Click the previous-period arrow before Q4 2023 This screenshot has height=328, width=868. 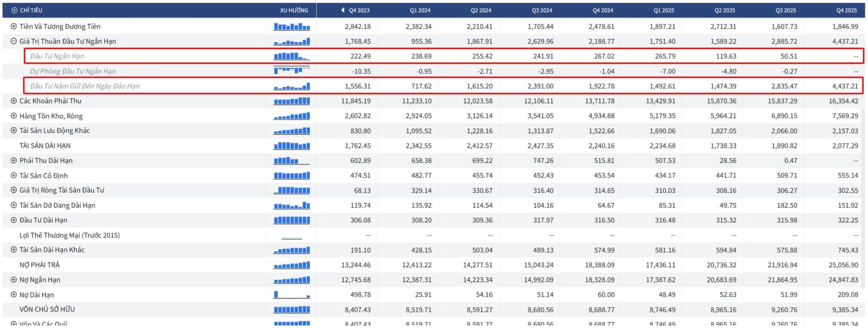[342, 10]
